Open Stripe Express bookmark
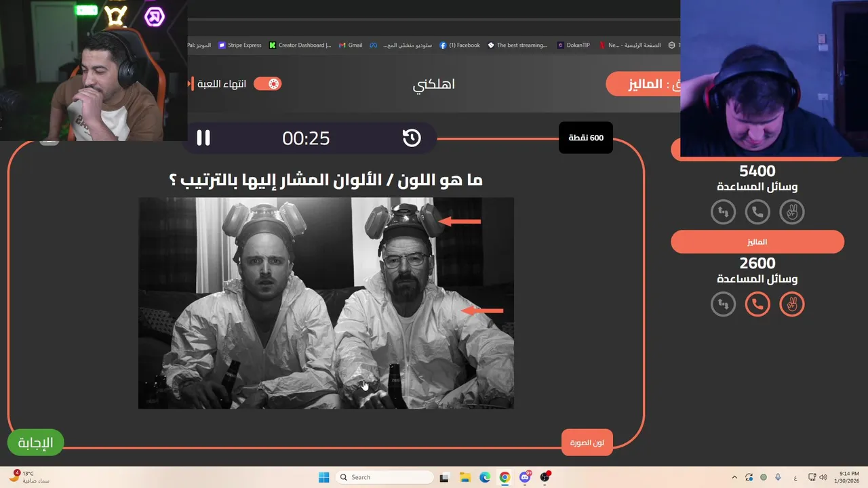This screenshot has height=488, width=868. [240, 45]
